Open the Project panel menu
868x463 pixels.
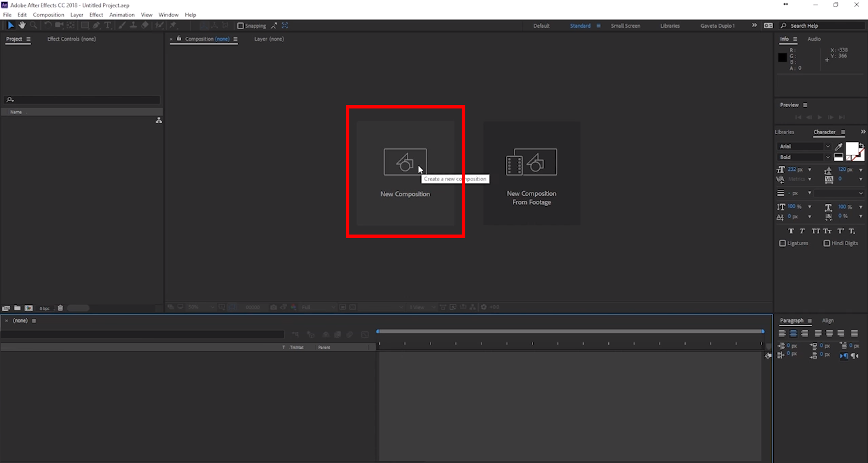point(28,39)
